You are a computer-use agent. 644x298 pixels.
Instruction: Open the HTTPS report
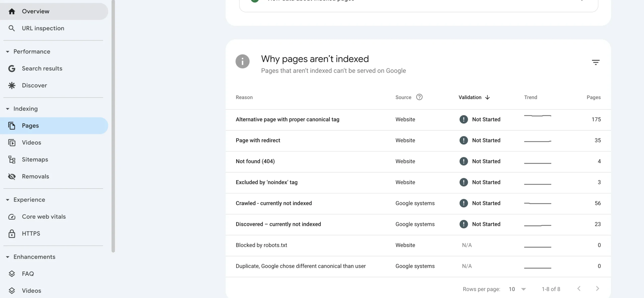click(x=54, y=234)
